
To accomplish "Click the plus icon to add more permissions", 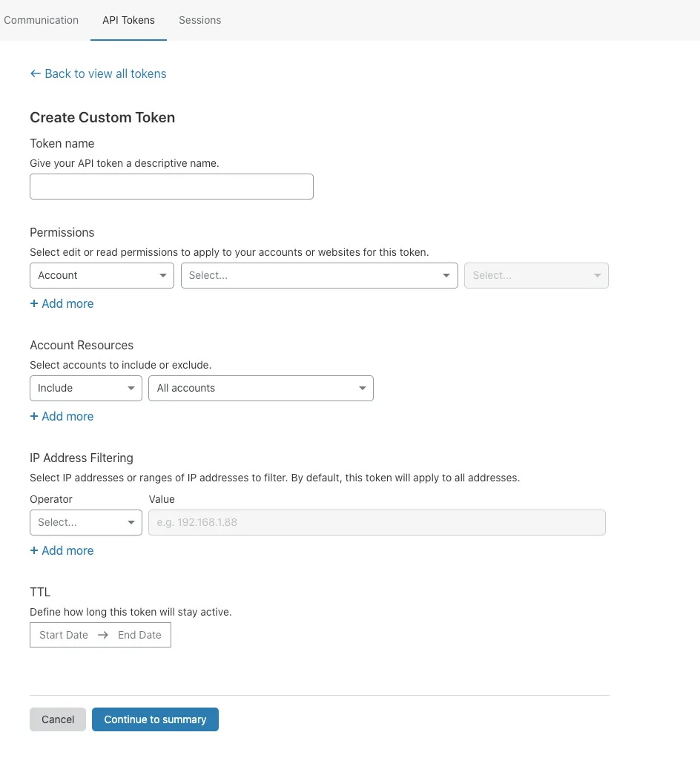I will (x=33, y=303).
